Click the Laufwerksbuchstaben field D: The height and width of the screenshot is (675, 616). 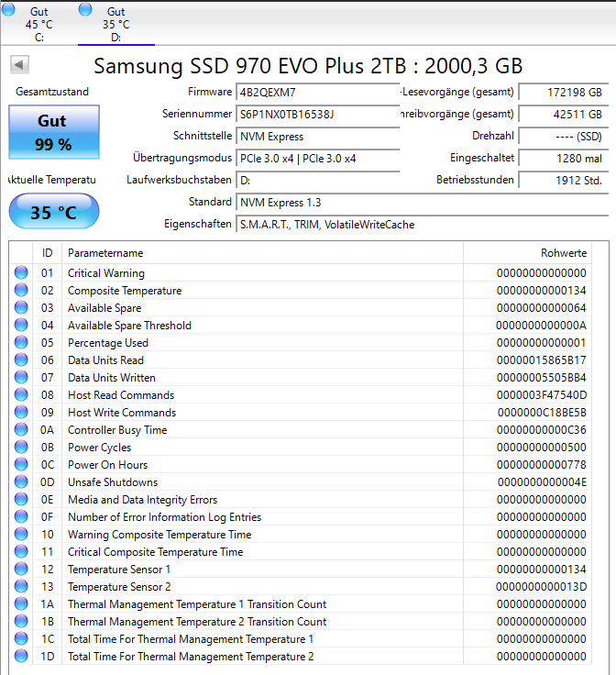point(317,180)
